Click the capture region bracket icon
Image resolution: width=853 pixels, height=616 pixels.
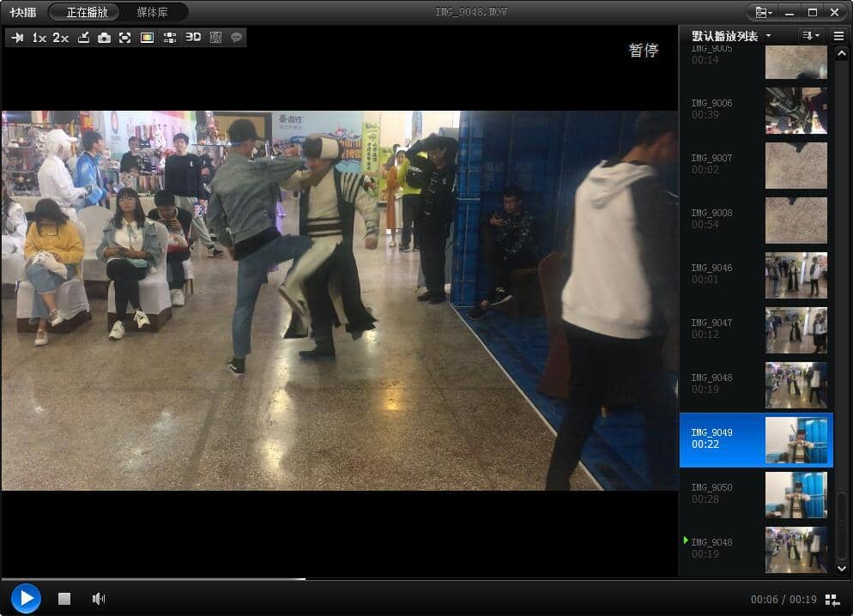[125, 38]
